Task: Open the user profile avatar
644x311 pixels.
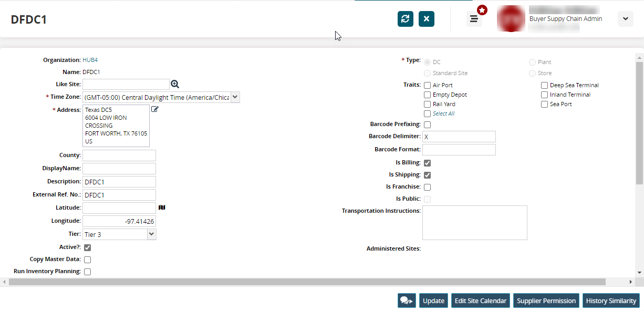Action: 511,19
